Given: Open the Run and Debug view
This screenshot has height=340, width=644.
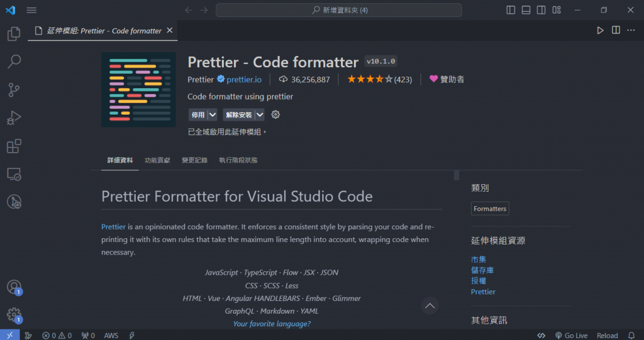Looking at the screenshot, I should (x=14, y=118).
